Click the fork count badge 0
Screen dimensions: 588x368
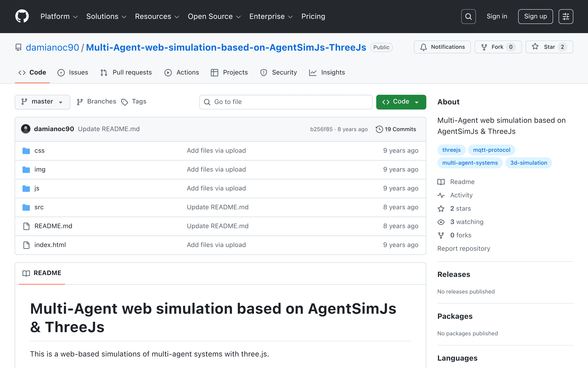click(511, 47)
